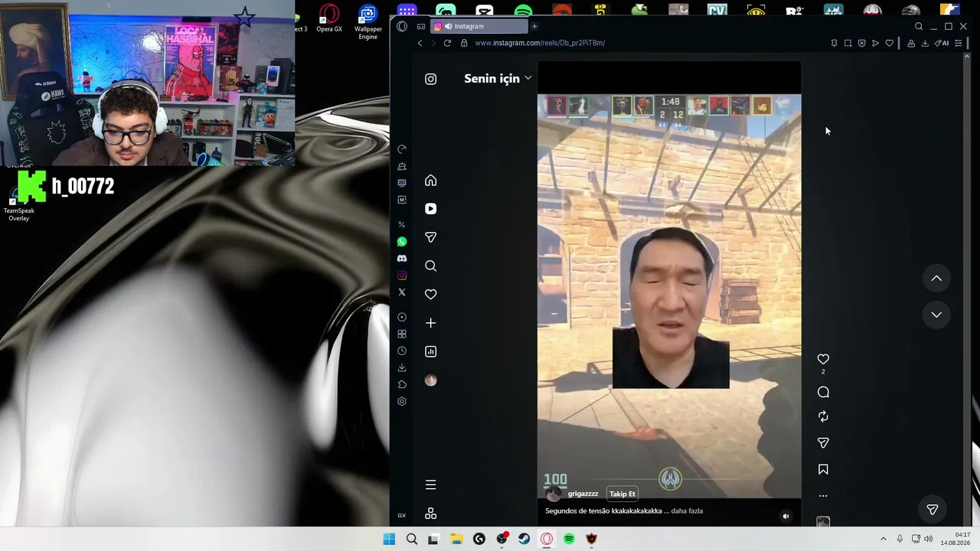The width and height of the screenshot is (980, 551).
Task: Open the Reels section in Instagram sidebar
Action: point(430,209)
